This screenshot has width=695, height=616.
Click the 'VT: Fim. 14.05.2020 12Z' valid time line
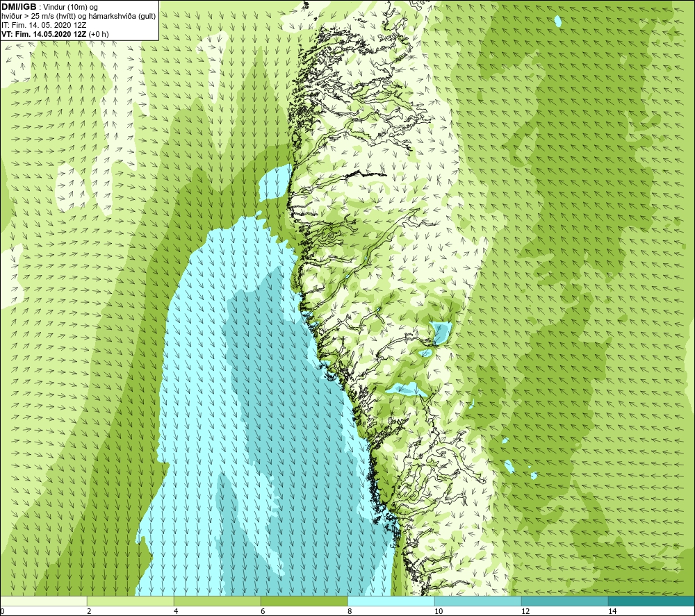[x=55, y=34]
